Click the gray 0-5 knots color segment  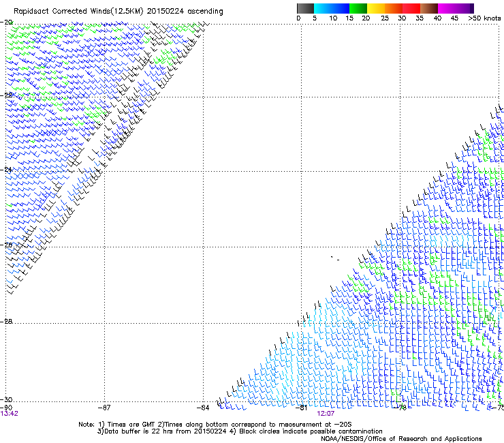click(x=305, y=8)
